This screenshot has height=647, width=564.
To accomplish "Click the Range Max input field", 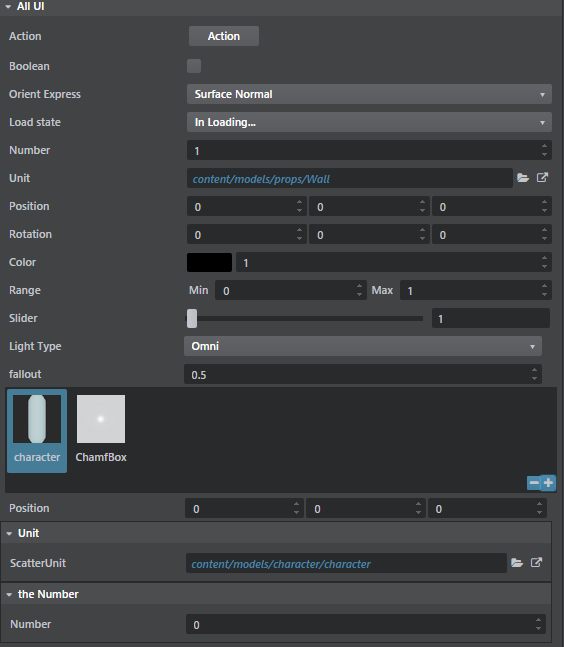I will point(476,290).
